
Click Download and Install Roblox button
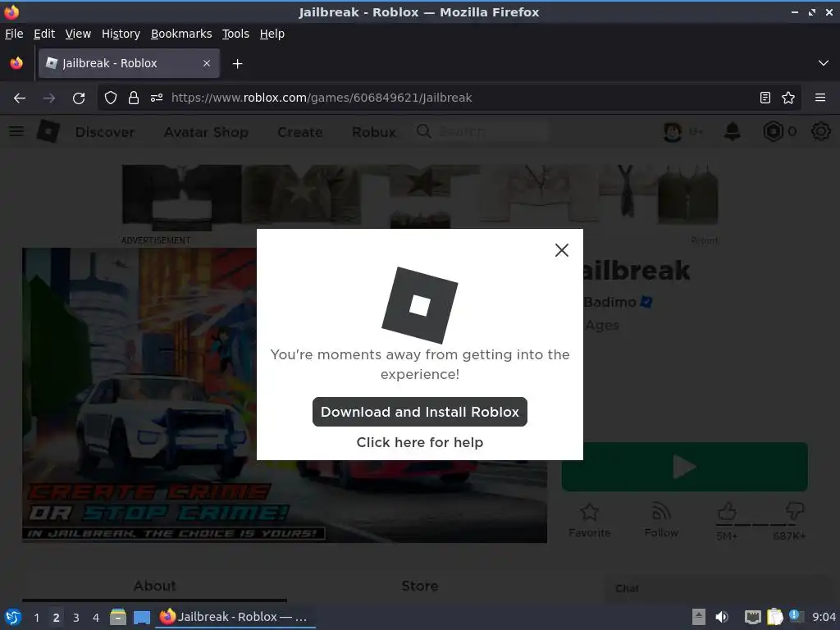point(419,412)
